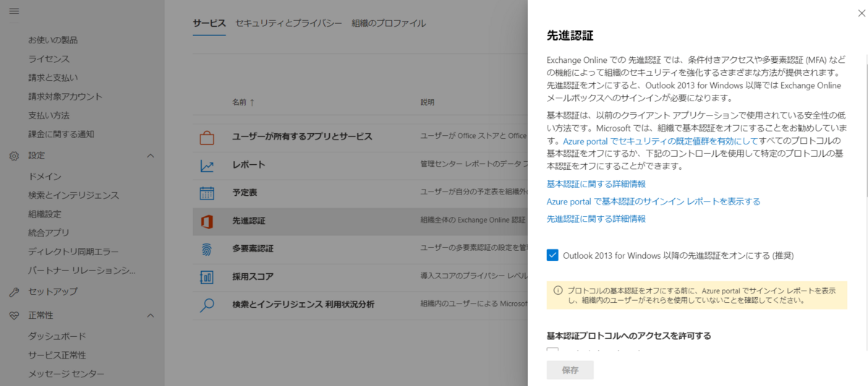Click the 正常性 heart icon
The height and width of the screenshot is (386, 868).
(x=14, y=316)
